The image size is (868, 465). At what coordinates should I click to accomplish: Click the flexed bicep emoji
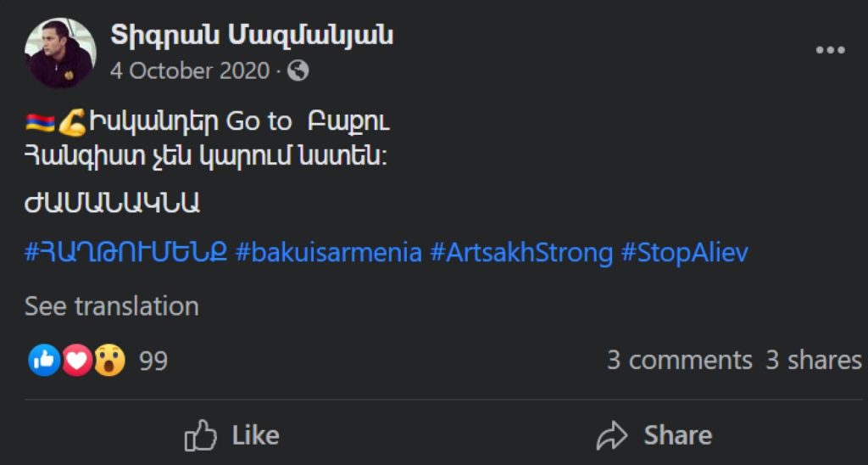71,122
